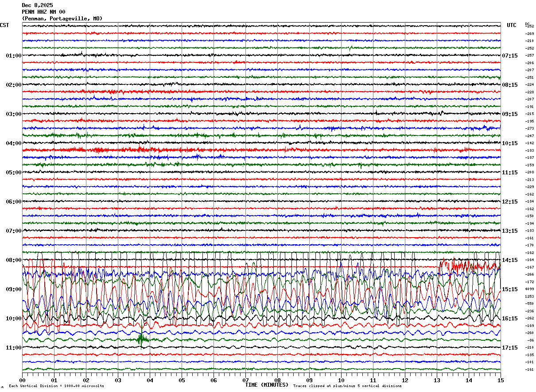Click the DC offset value "-236"
The height and width of the screenshot is (392, 536).
[x=529, y=311]
